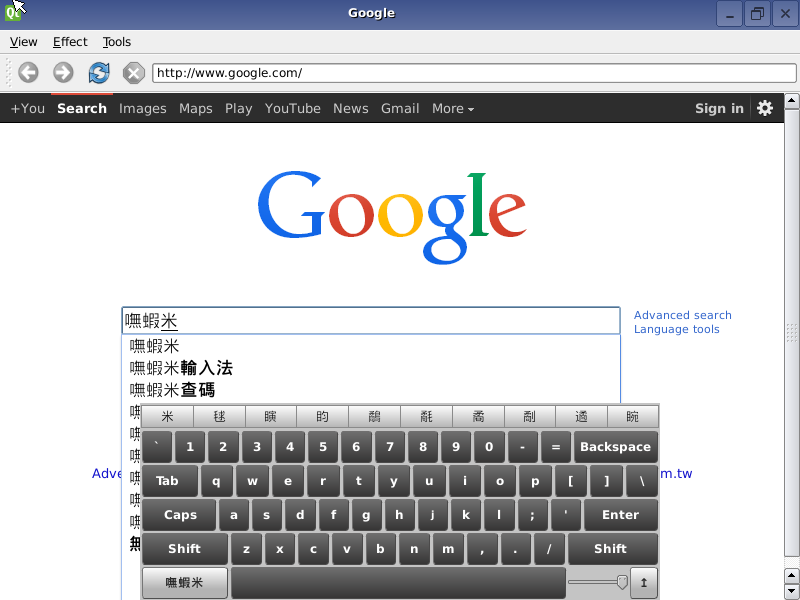Tap the Enter key on virtual keyboard
This screenshot has width=800, height=600.
point(620,515)
